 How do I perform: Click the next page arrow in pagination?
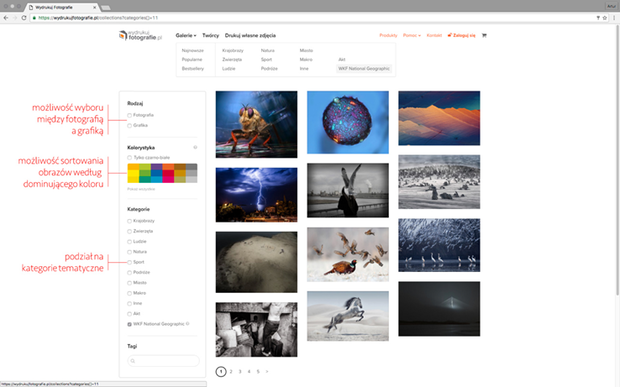[267, 372]
